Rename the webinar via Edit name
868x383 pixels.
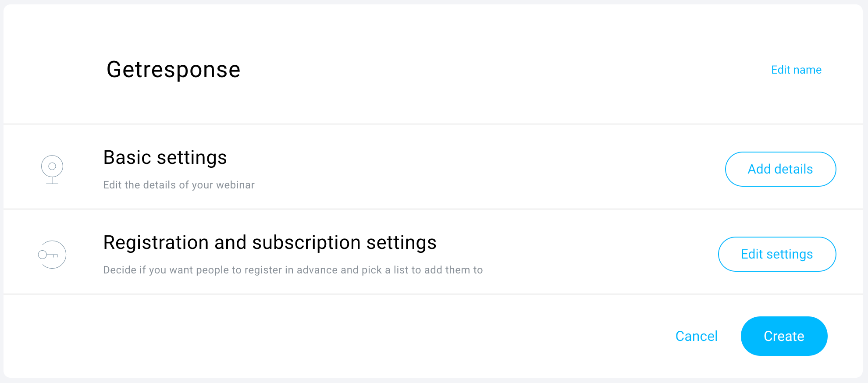(x=796, y=70)
